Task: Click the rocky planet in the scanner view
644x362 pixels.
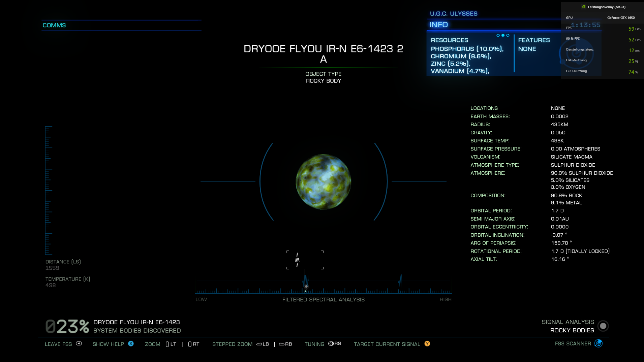Action: (x=323, y=182)
